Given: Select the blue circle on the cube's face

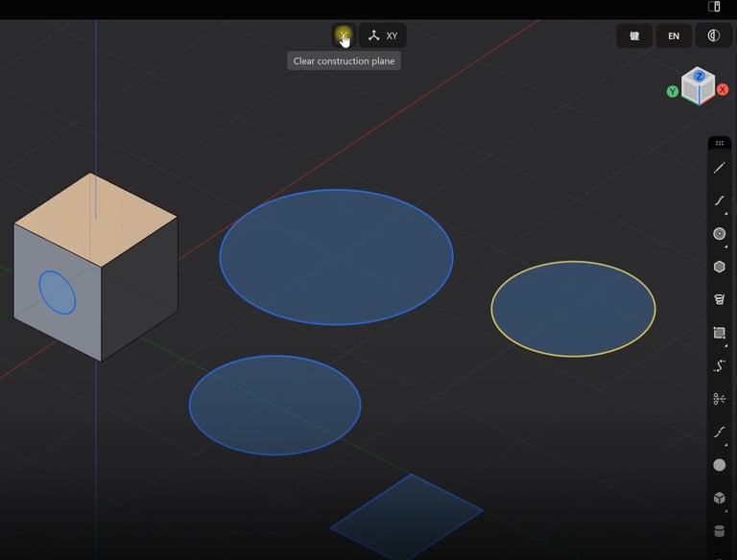Looking at the screenshot, I should 57,292.
